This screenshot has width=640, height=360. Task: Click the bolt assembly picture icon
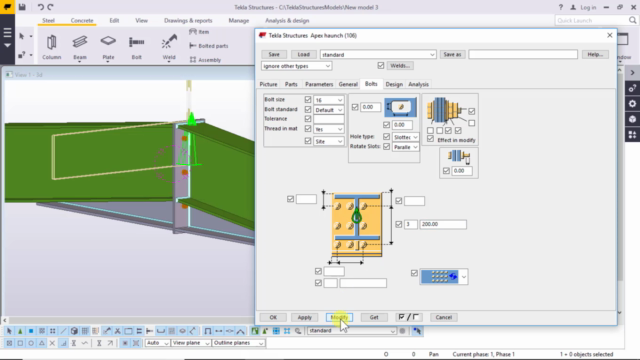pyautogui.click(x=445, y=110)
